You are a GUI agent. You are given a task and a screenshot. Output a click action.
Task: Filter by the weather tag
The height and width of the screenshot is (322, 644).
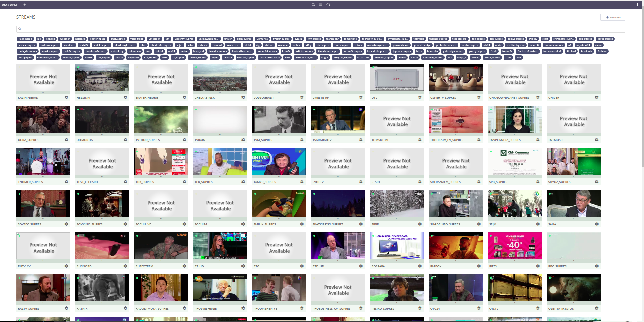click(65, 39)
